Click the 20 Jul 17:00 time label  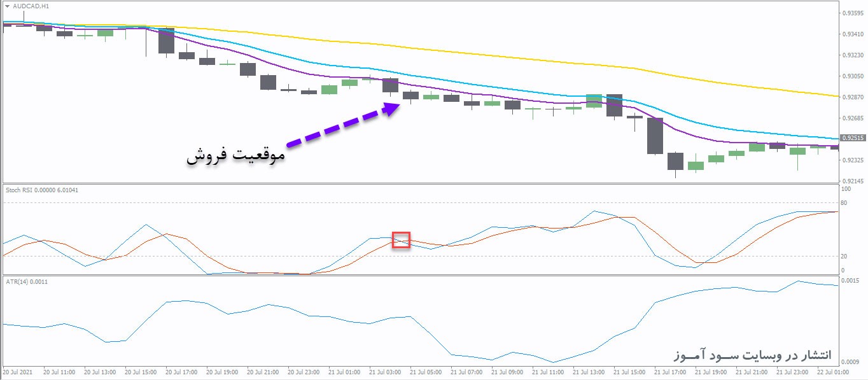[x=181, y=371]
